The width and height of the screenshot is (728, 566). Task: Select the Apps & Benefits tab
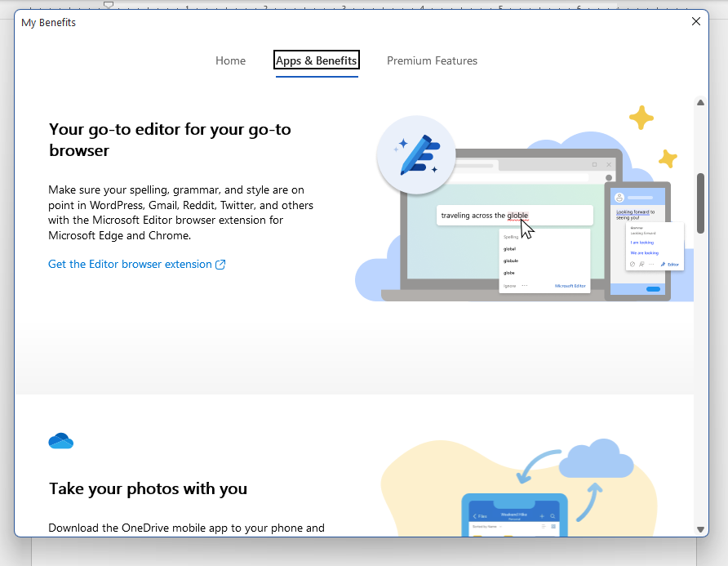click(x=316, y=60)
